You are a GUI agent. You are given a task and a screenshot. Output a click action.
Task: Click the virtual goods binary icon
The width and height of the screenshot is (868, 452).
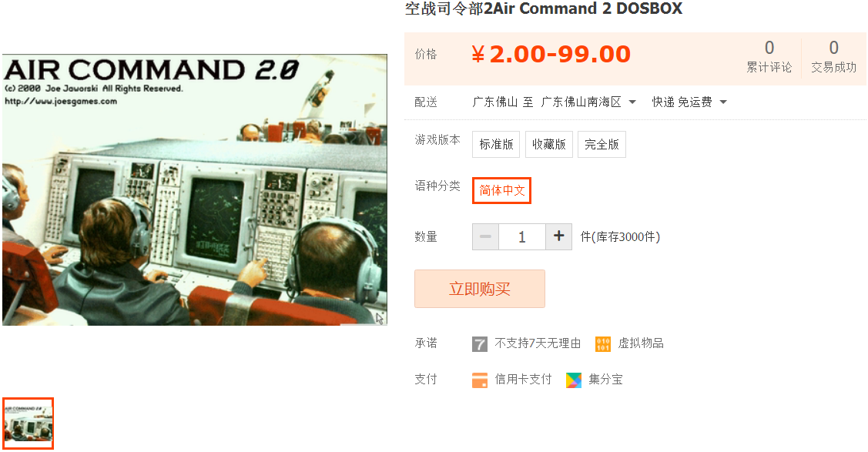coord(603,344)
